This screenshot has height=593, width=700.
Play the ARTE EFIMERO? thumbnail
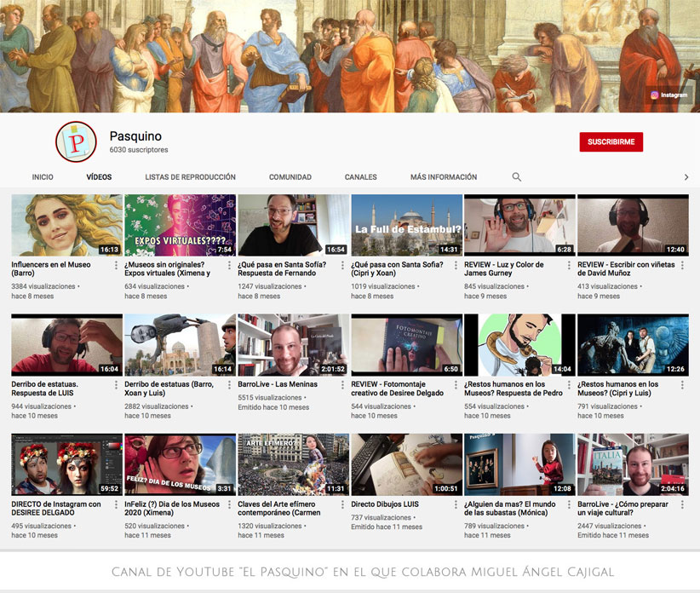click(293, 464)
